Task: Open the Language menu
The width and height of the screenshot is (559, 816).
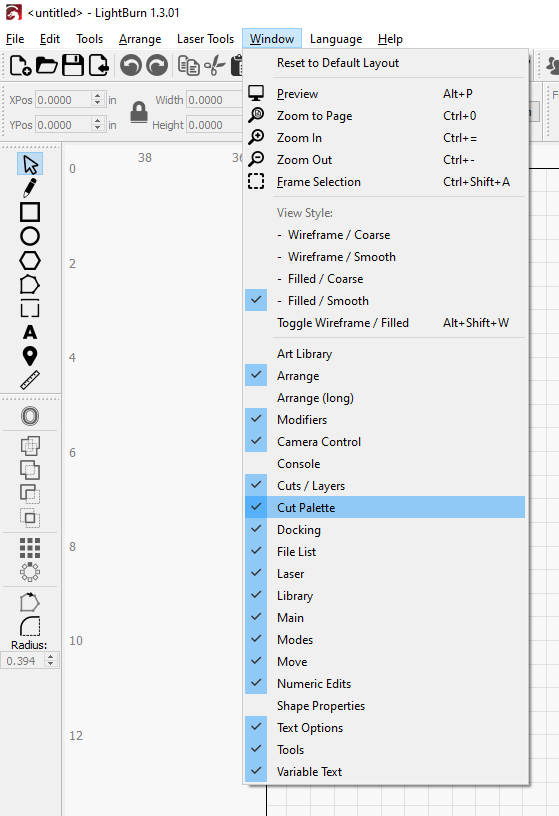Action: 336,39
